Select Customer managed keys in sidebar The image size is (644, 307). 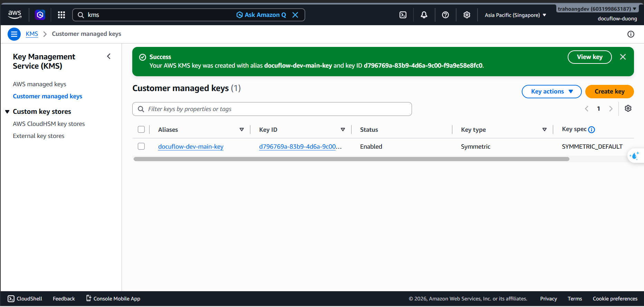(47, 96)
